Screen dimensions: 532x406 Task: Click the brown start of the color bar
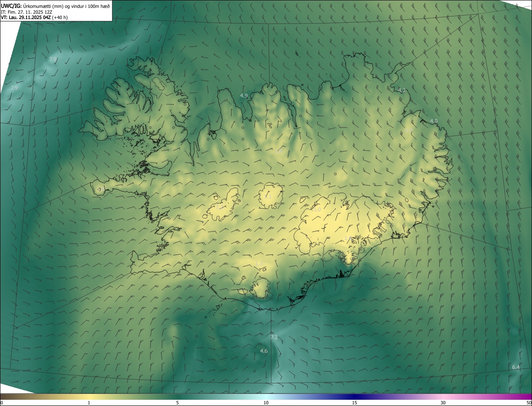click(x=8, y=396)
